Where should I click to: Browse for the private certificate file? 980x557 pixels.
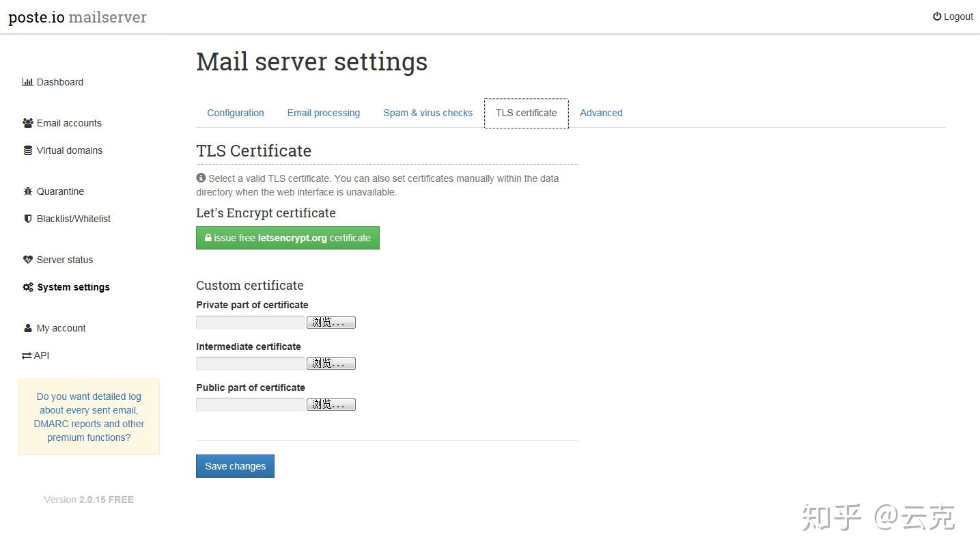pyautogui.click(x=331, y=323)
